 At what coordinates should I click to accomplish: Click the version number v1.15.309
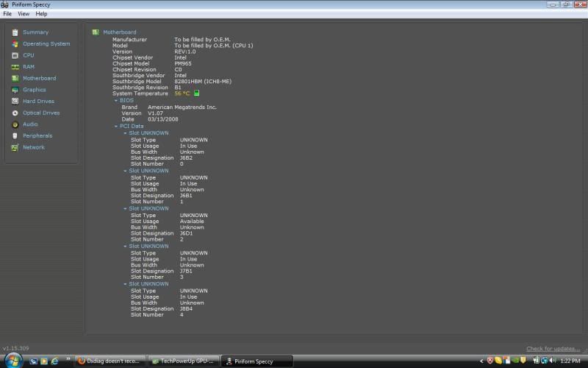click(x=15, y=348)
